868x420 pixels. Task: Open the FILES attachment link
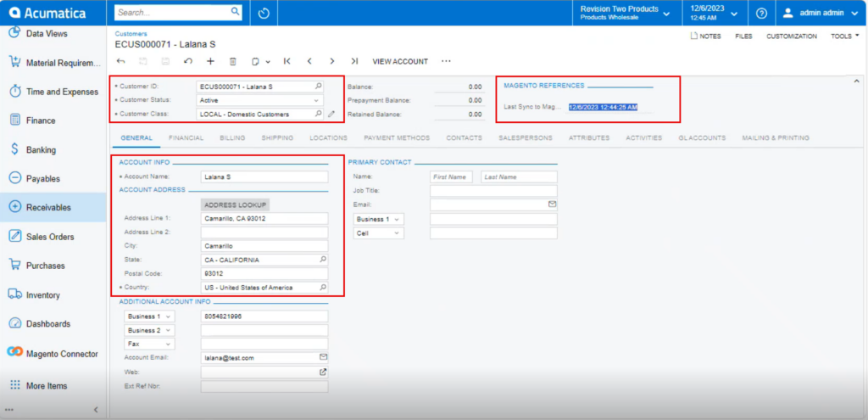[743, 36]
